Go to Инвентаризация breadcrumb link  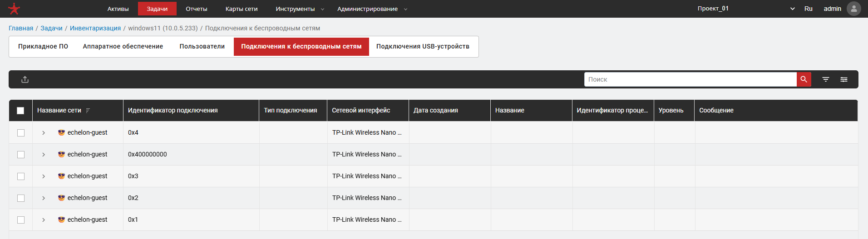(x=95, y=28)
